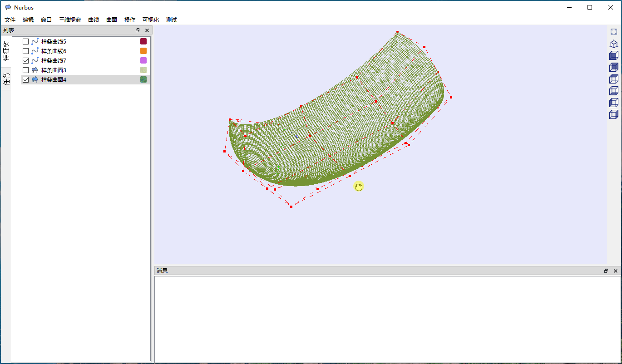
Task: Select the 样条曲线6 tree item
Action: coord(54,51)
